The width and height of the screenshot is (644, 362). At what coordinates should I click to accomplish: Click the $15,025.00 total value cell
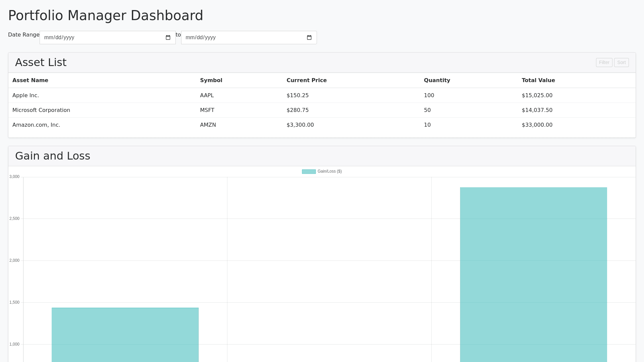[537, 96]
